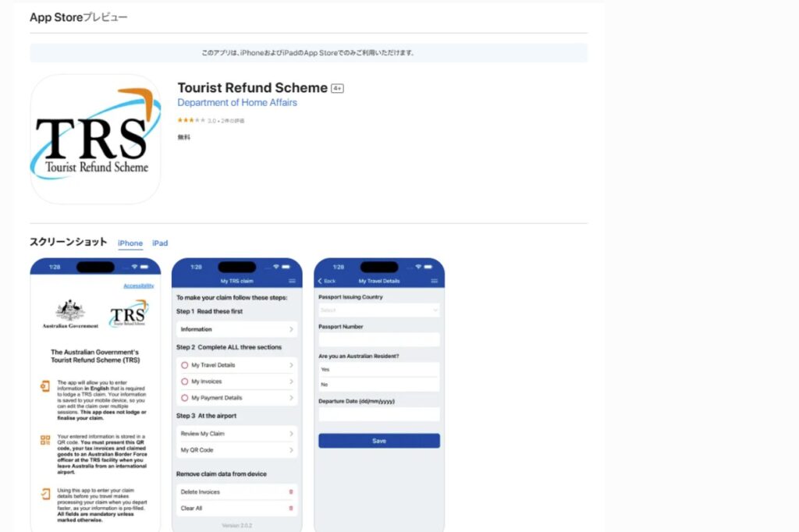Click 'Review My Claim' row label
Screen dimensions: 799x532
[x=202, y=434]
